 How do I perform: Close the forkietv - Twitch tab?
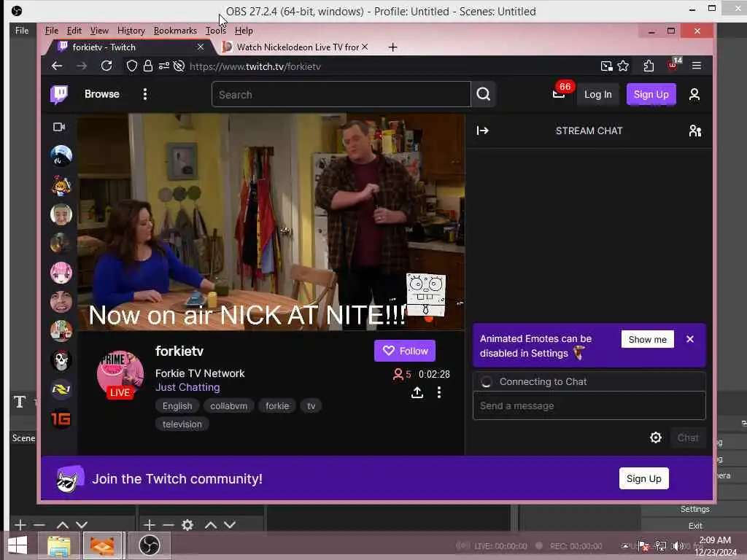(201, 47)
